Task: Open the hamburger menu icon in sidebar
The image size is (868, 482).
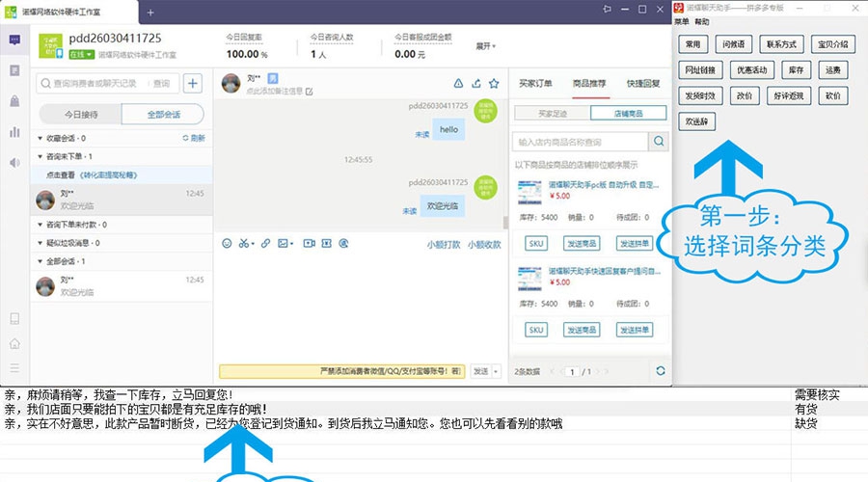Action: [x=14, y=368]
